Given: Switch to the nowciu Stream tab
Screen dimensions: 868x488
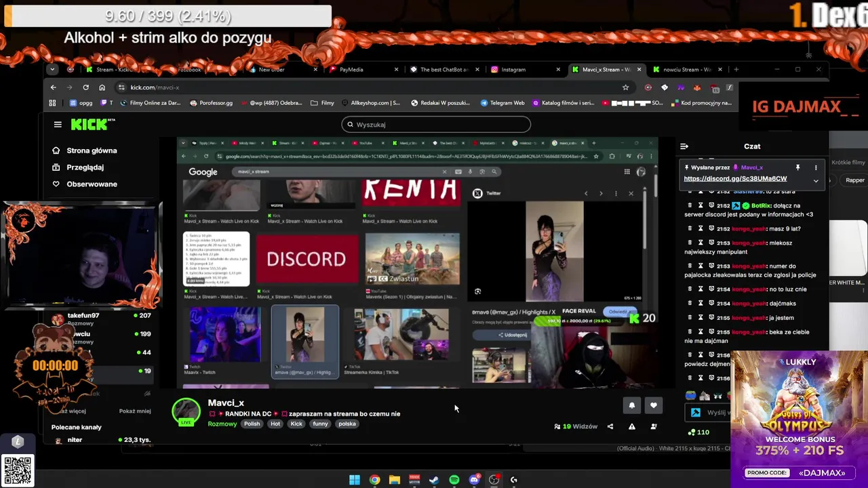Looking at the screenshot, I should [687, 69].
